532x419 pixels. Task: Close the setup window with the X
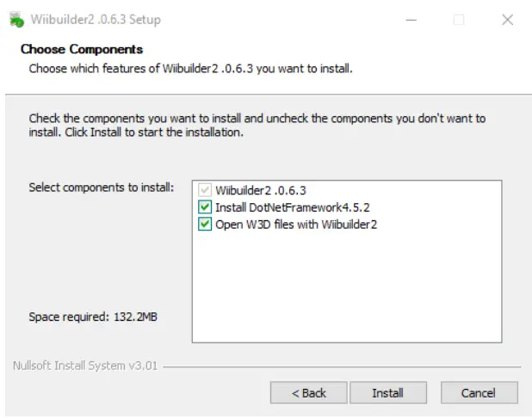click(507, 19)
